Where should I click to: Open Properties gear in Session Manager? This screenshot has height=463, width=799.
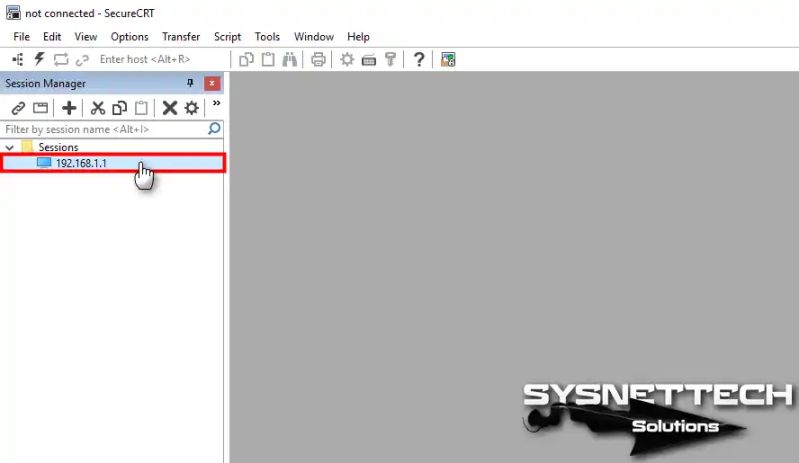coord(192,108)
